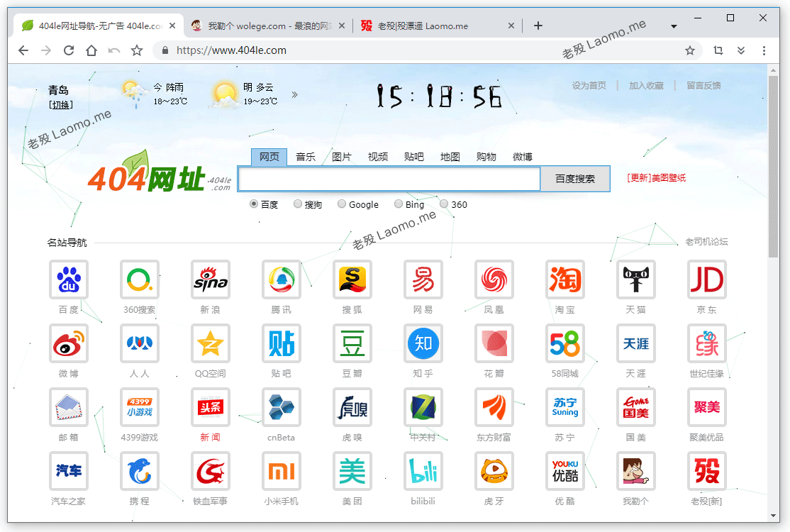Open the 360搜索 site icon
This screenshot has height=532, width=790.
[x=140, y=279]
